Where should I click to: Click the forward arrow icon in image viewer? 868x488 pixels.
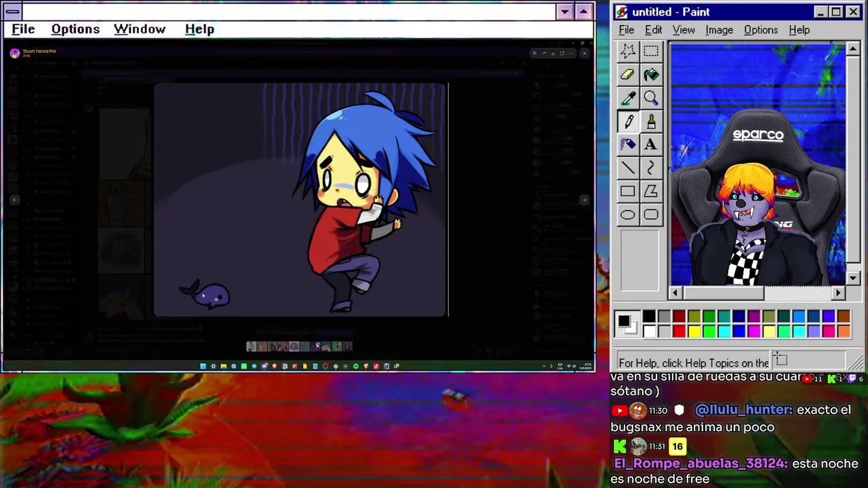point(544,54)
